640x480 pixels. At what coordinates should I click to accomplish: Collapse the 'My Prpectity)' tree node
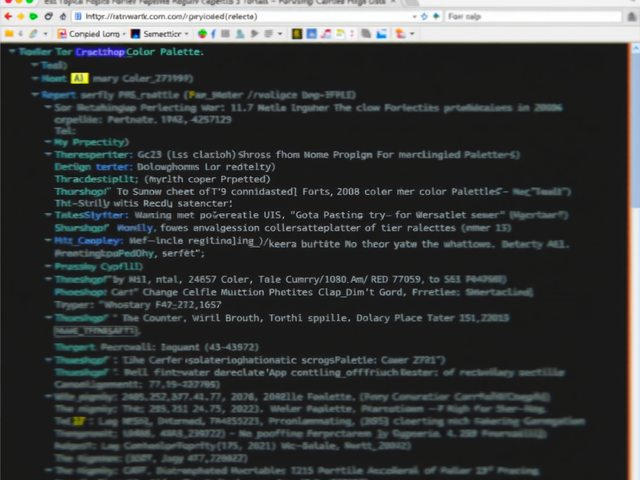pyautogui.click(x=48, y=142)
